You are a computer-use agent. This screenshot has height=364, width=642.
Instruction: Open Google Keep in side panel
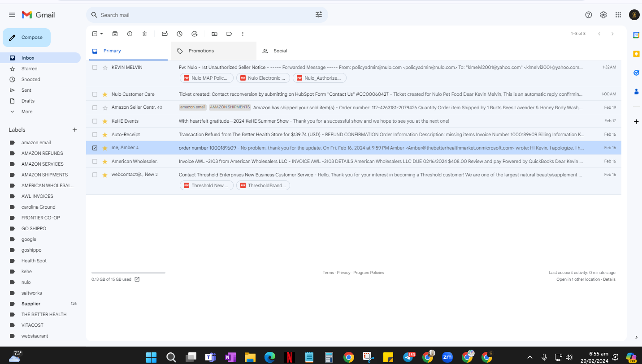(x=636, y=54)
